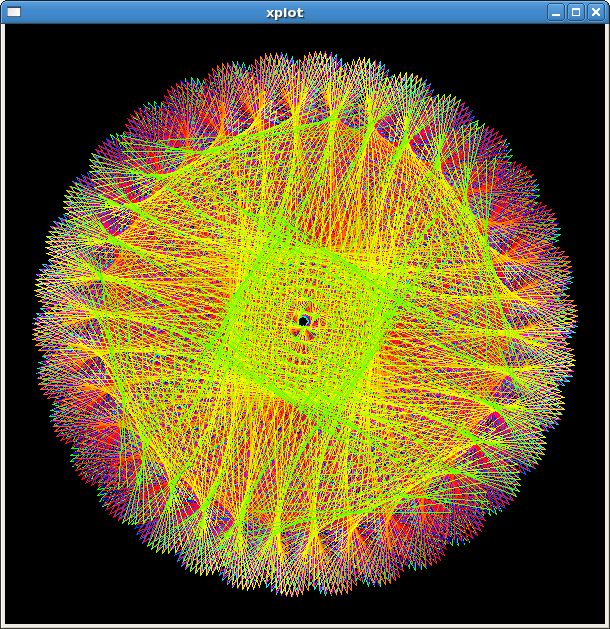The width and height of the screenshot is (610, 629).
Task: Maximize the xplot window
Action: 576,12
